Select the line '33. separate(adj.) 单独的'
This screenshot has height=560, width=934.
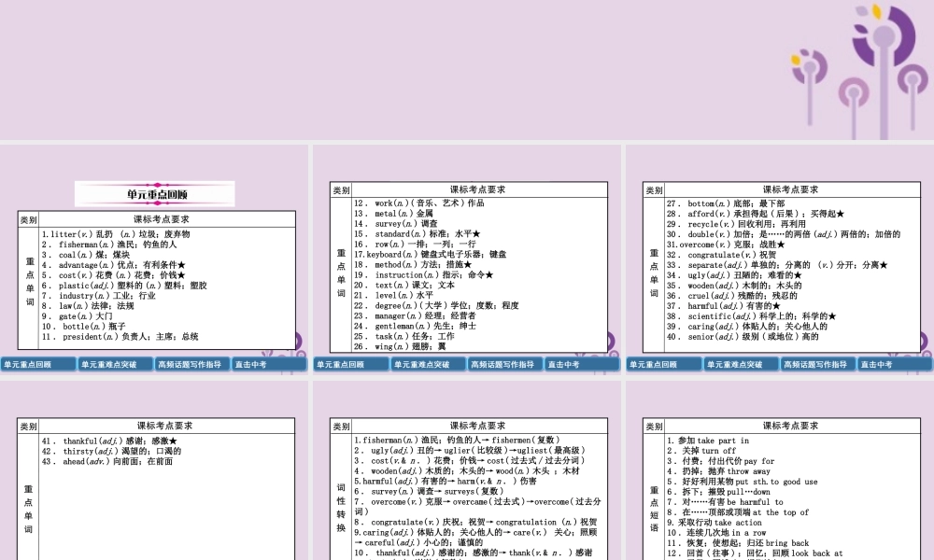point(777,265)
